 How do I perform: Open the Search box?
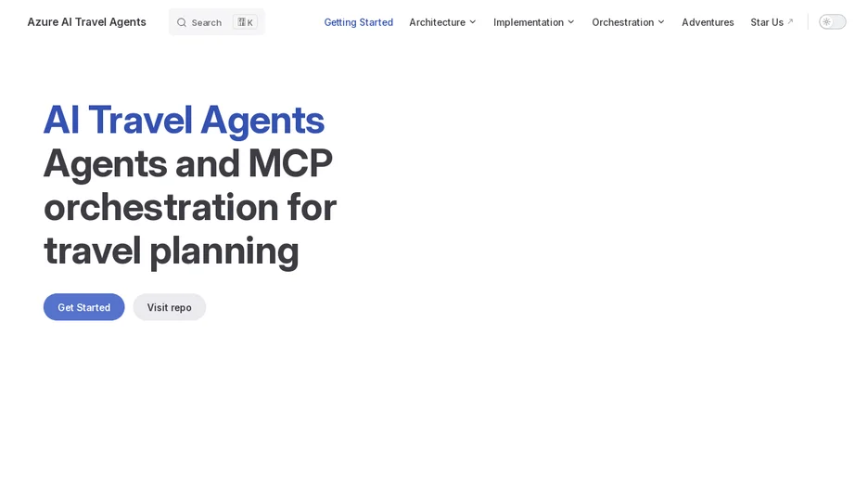coord(216,22)
